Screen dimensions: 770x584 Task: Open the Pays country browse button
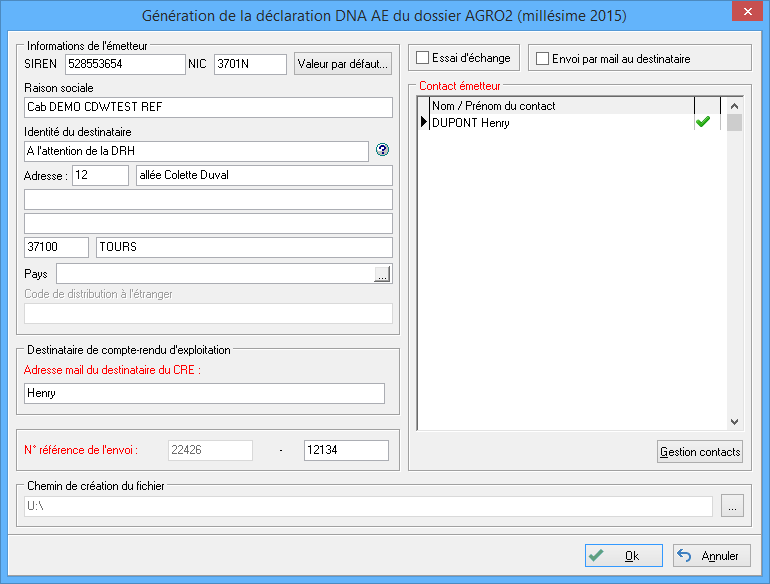382,274
